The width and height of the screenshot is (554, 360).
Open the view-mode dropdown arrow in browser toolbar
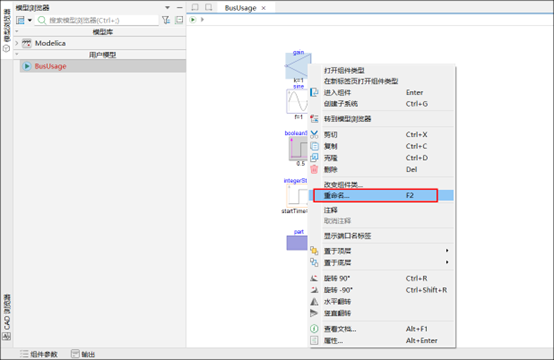[x=30, y=20]
